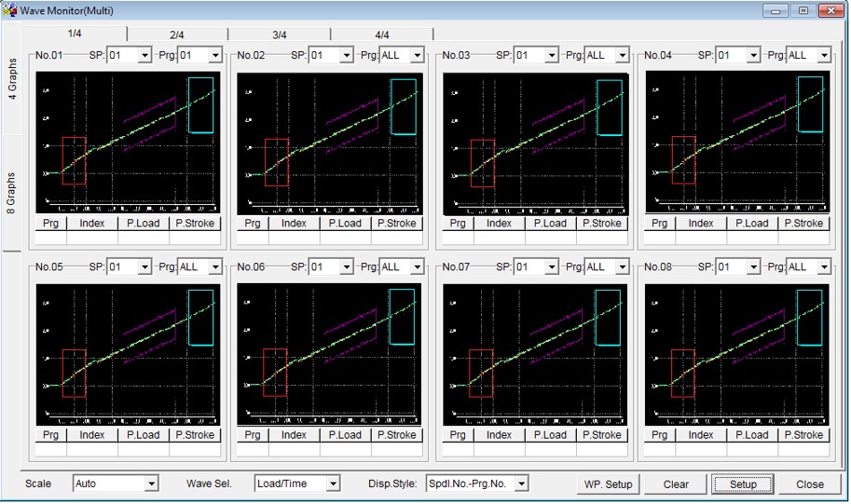
Task: Open the 3/4 page tab
Action: pos(279,34)
